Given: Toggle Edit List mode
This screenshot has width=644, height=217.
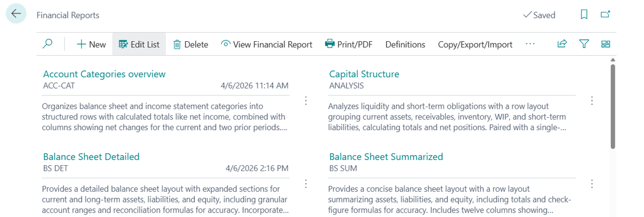Looking at the screenshot, I should click(139, 45).
